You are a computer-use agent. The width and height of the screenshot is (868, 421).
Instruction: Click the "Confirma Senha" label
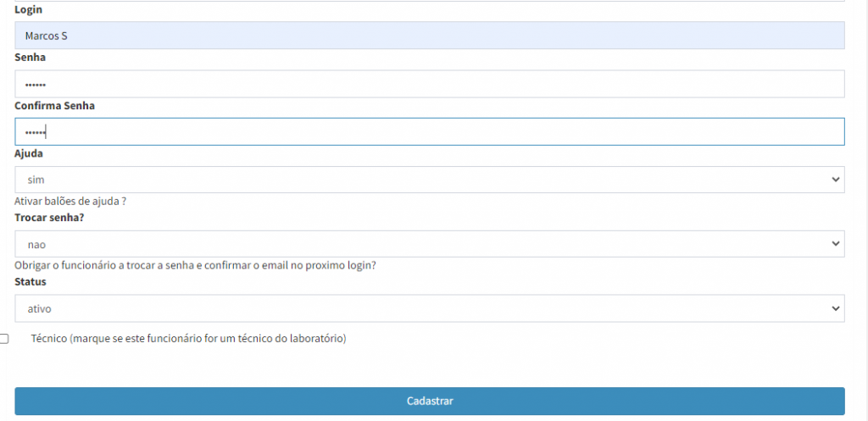pyautogui.click(x=55, y=106)
